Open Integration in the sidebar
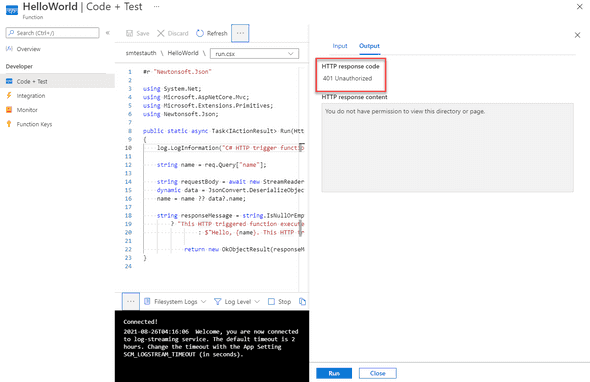The image size is (590, 382). click(x=31, y=96)
